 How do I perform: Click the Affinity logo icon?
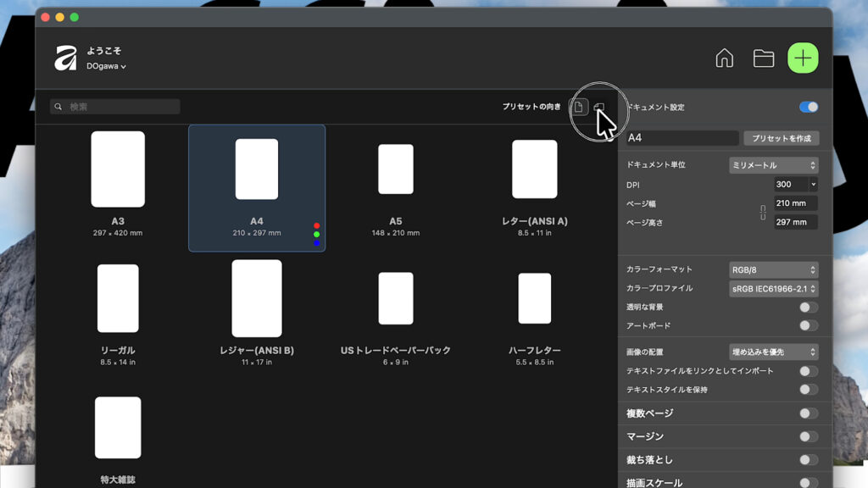pos(66,58)
